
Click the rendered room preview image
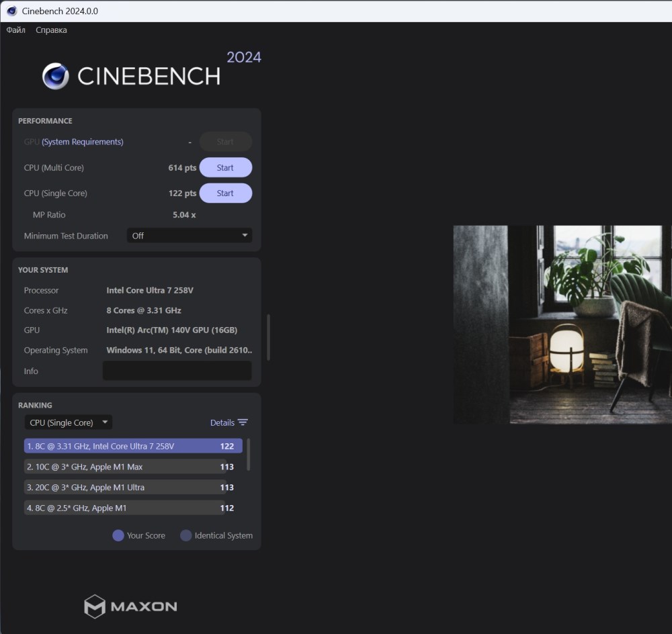(562, 324)
